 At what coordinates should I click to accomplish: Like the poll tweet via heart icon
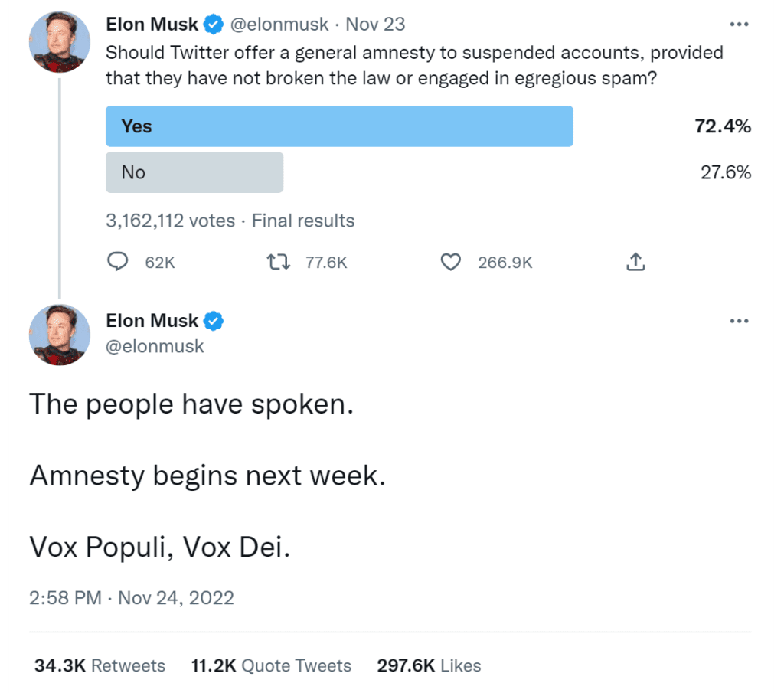click(450, 262)
